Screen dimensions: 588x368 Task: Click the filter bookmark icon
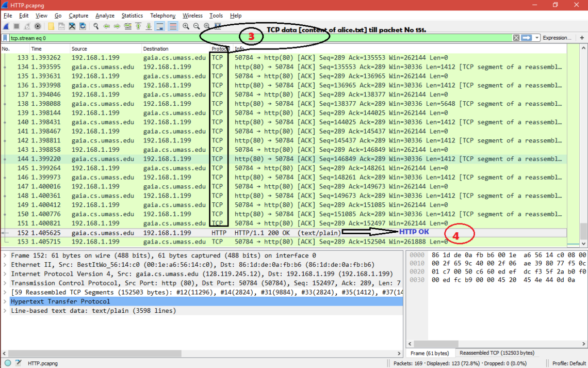coord(5,38)
